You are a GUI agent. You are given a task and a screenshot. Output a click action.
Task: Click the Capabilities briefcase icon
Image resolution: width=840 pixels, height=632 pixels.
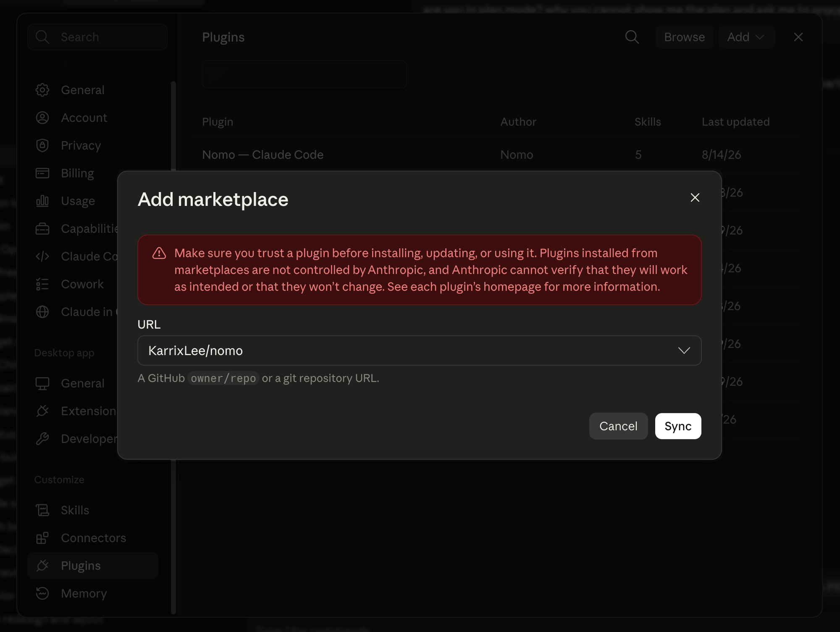[42, 229]
